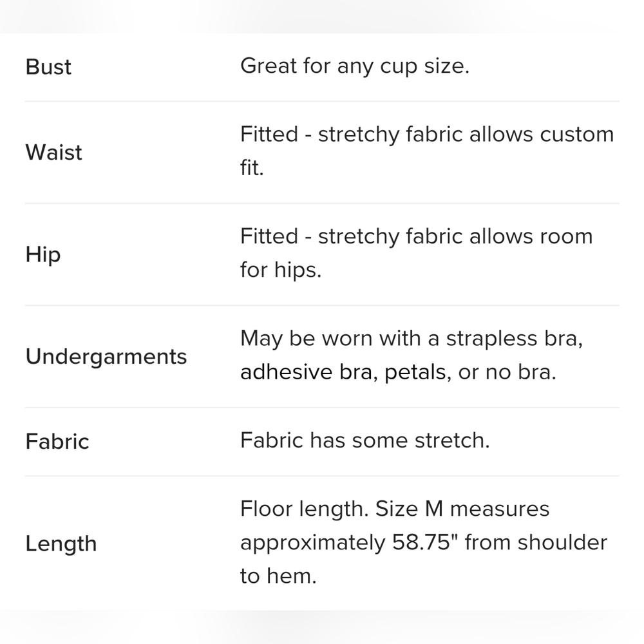Click the Waist custom fit description
The height and width of the screenshot is (644, 644).
[427, 151]
